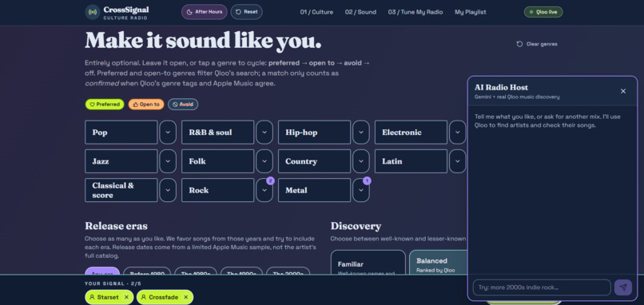Click the Avoid legend pill
This screenshot has height=305, width=644.
coord(183,105)
